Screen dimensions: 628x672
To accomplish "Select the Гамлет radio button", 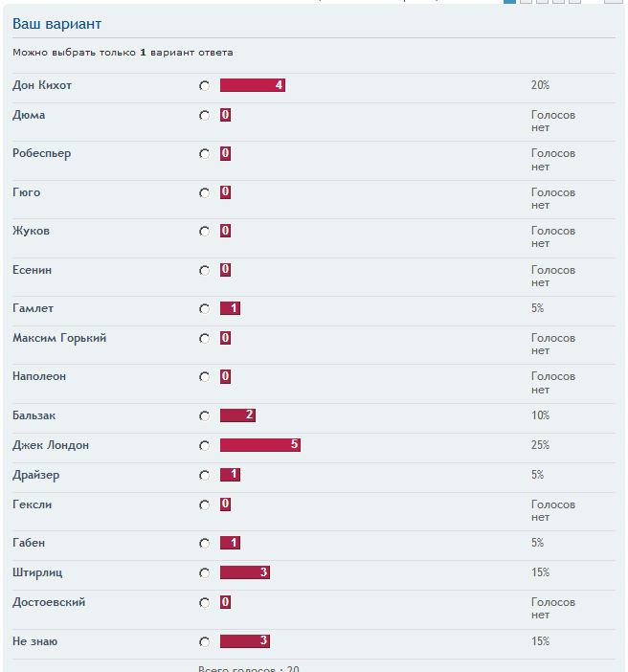I will [205, 308].
